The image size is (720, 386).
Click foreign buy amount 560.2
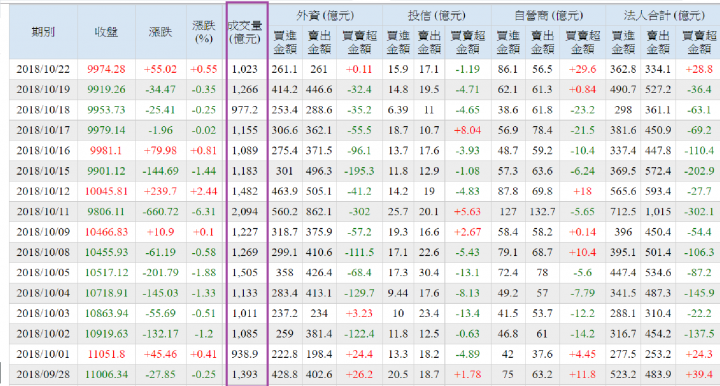click(285, 212)
